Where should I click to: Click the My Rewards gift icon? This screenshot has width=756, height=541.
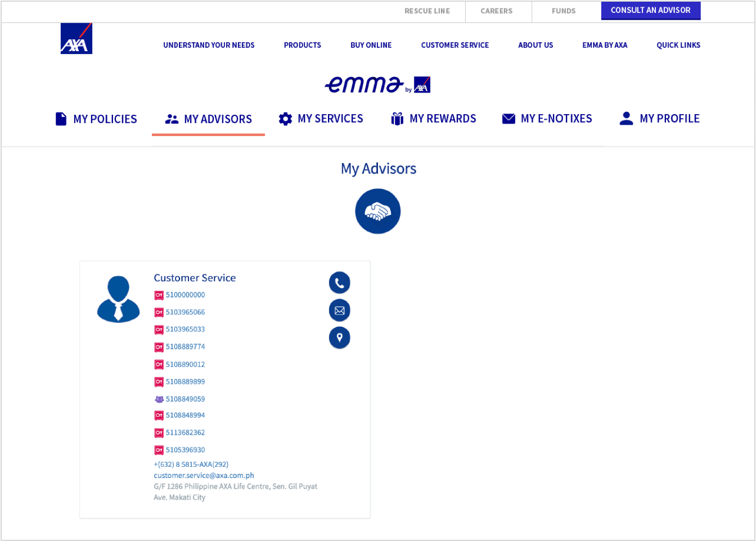point(397,119)
